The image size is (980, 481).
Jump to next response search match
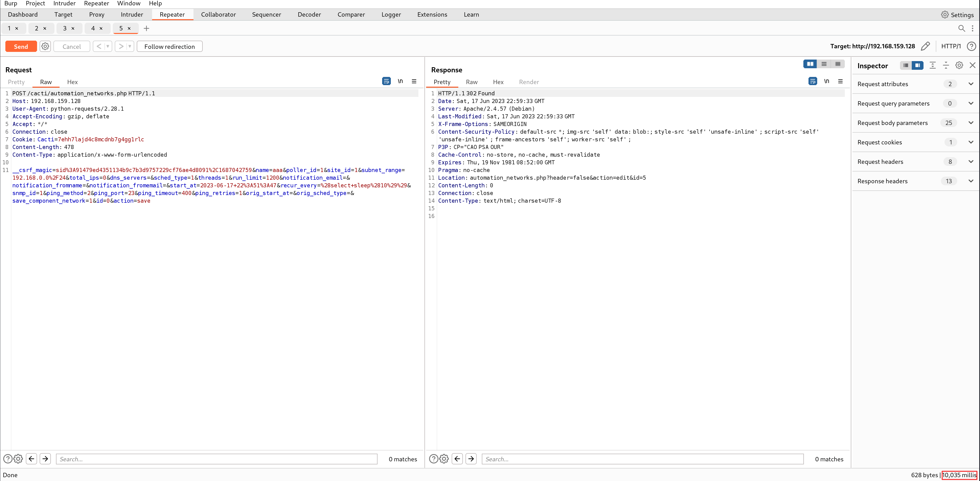tap(471, 459)
